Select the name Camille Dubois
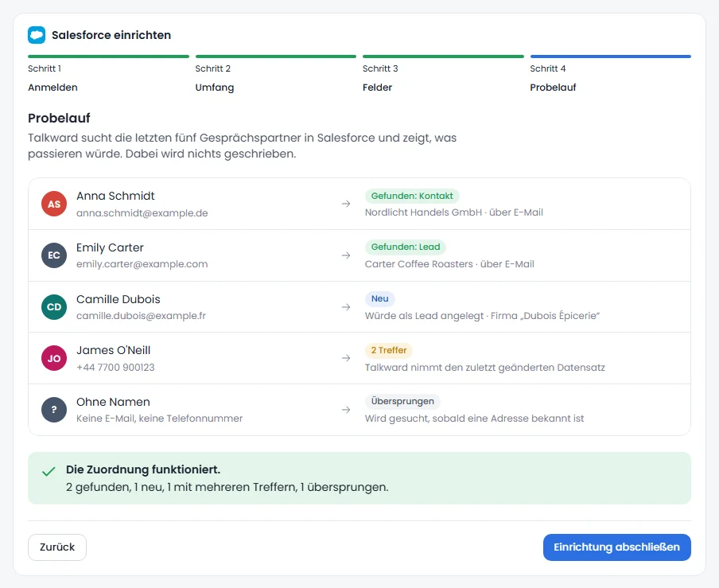Viewport: 719px width, 588px height. point(119,299)
